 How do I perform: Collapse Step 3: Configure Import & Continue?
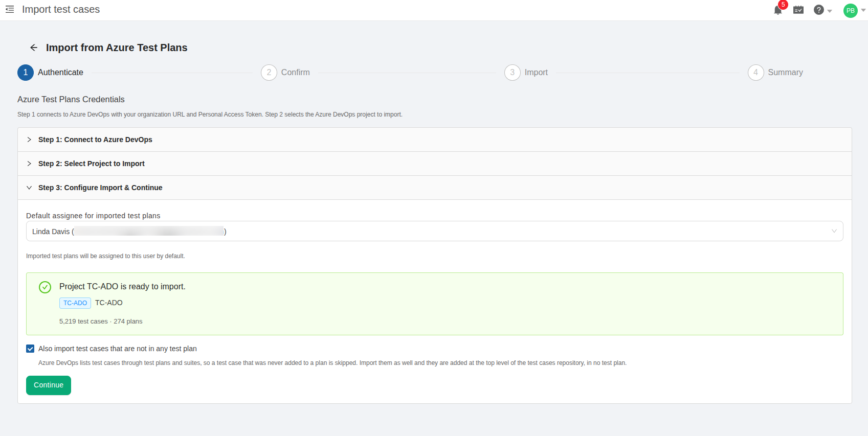pyautogui.click(x=435, y=188)
